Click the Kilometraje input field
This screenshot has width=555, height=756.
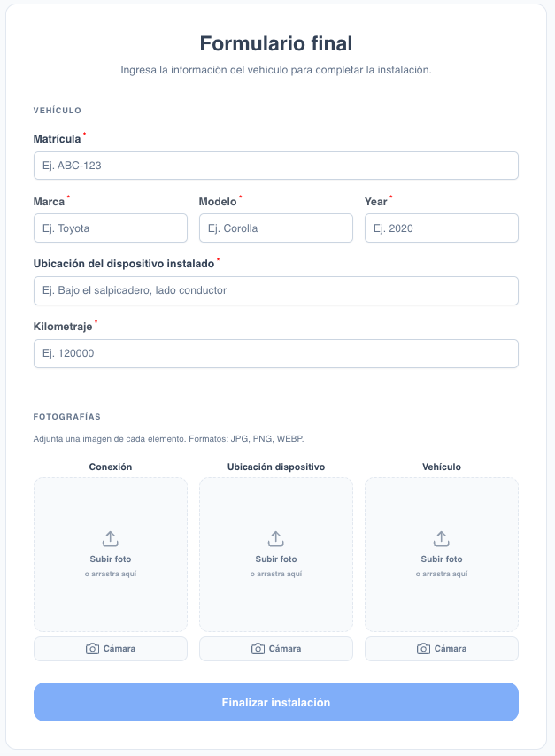click(275, 353)
